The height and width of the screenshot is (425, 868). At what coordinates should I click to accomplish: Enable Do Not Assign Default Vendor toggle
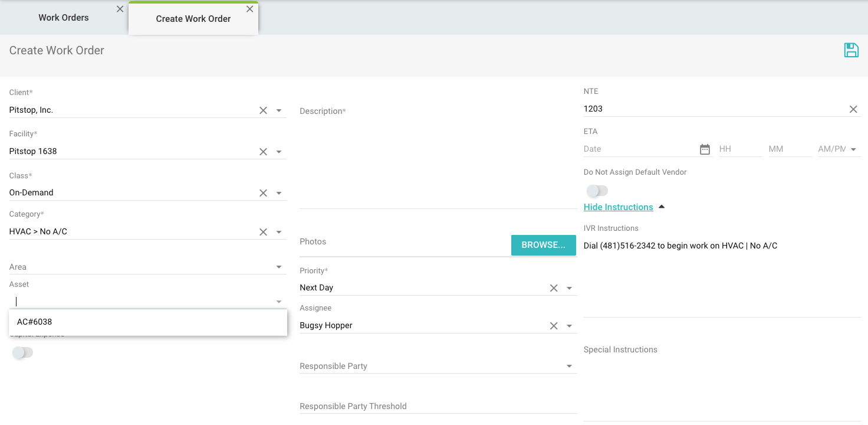[597, 191]
